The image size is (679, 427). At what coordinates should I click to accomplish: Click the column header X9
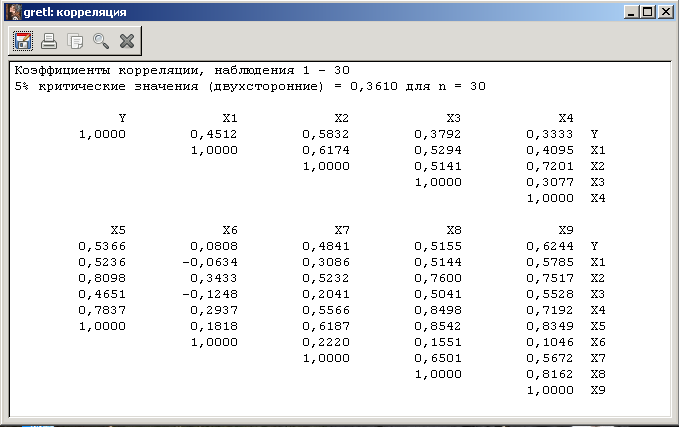[566, 230]
